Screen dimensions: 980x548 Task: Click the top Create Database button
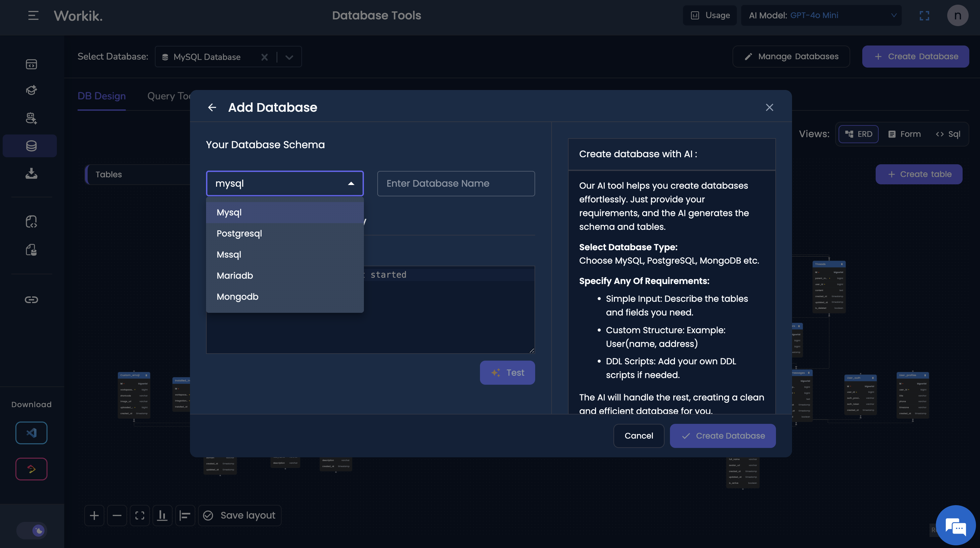pos(915,57)
